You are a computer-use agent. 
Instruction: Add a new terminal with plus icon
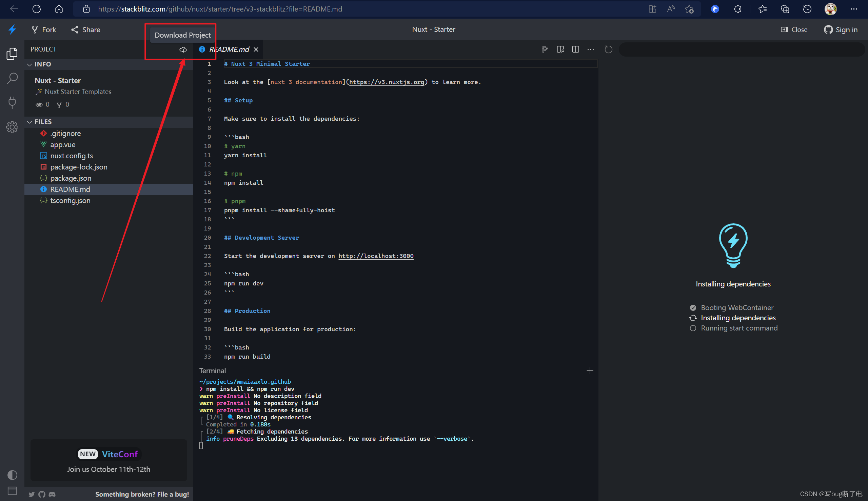coord(590,371)
